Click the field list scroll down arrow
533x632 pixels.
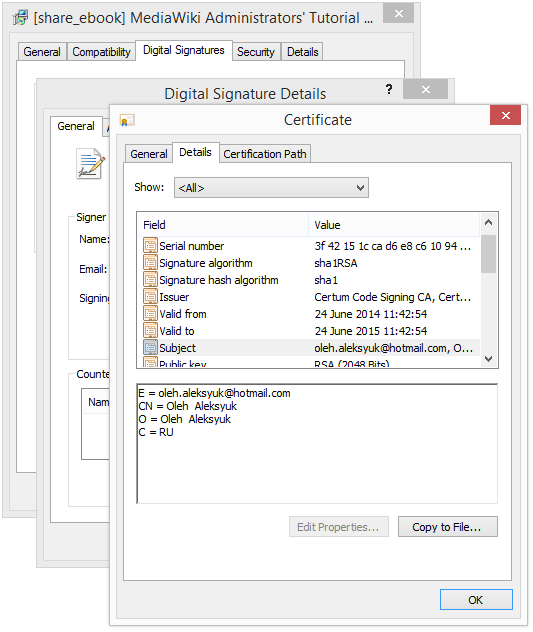coord(489,359)
